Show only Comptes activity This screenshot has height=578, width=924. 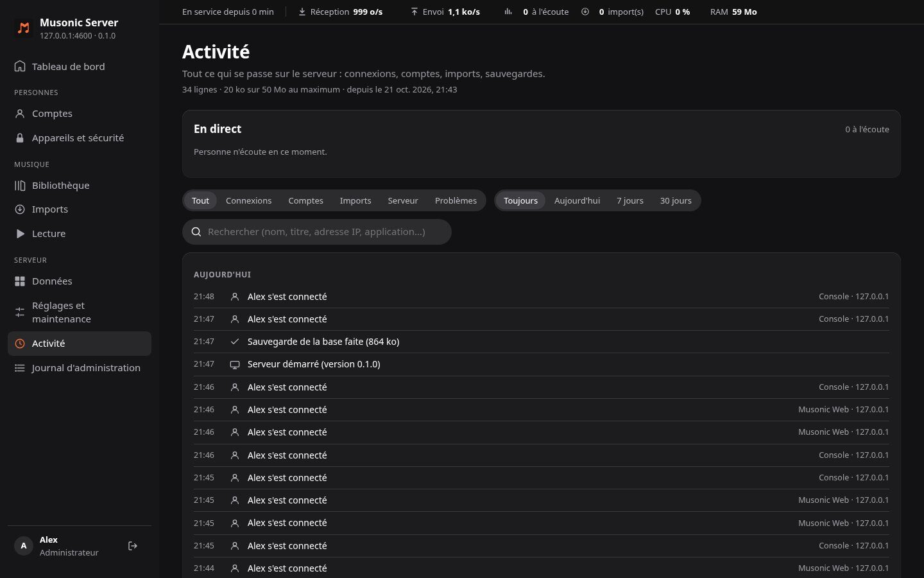[306, 200]
